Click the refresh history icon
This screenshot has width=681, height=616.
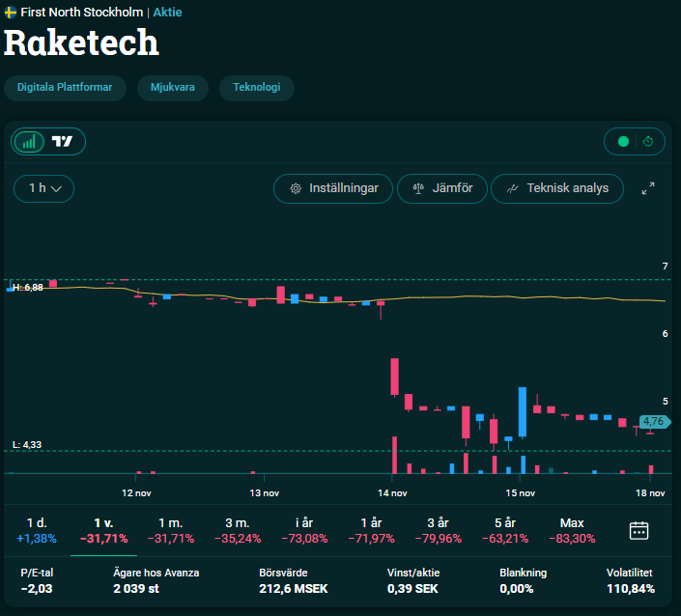pos(648,142)
